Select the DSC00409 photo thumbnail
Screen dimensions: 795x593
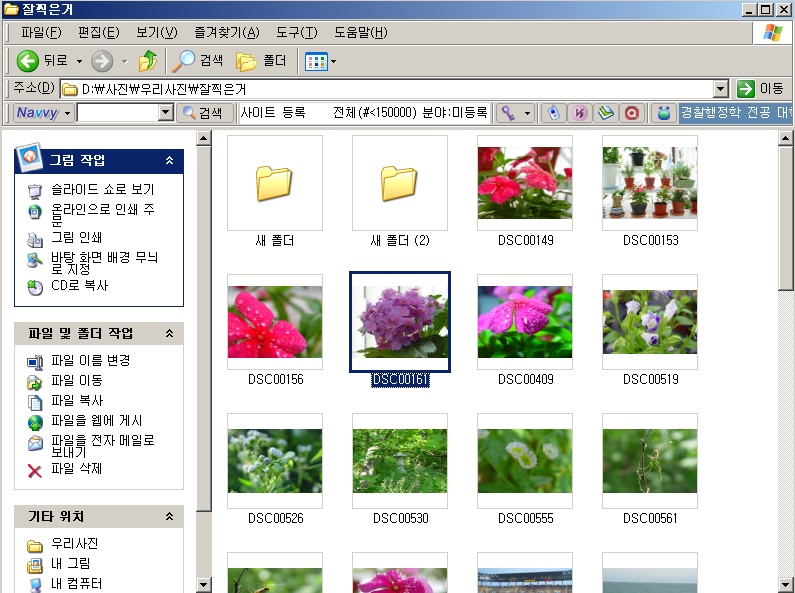(525, 322)
